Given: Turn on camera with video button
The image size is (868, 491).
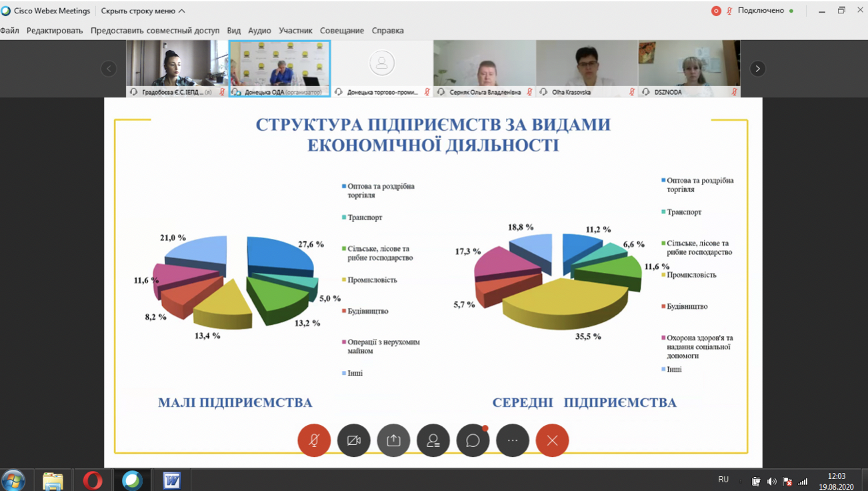Looking at the screenshot, I should tap(353, 440).
